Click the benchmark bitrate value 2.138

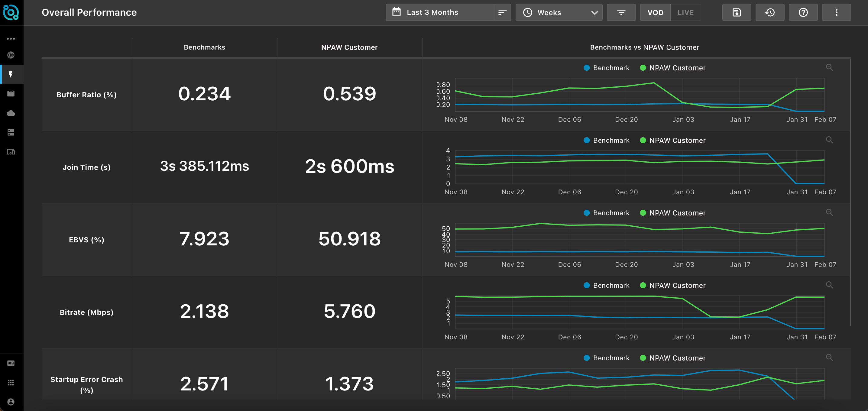pyautogui.click(x=205, y=311)
